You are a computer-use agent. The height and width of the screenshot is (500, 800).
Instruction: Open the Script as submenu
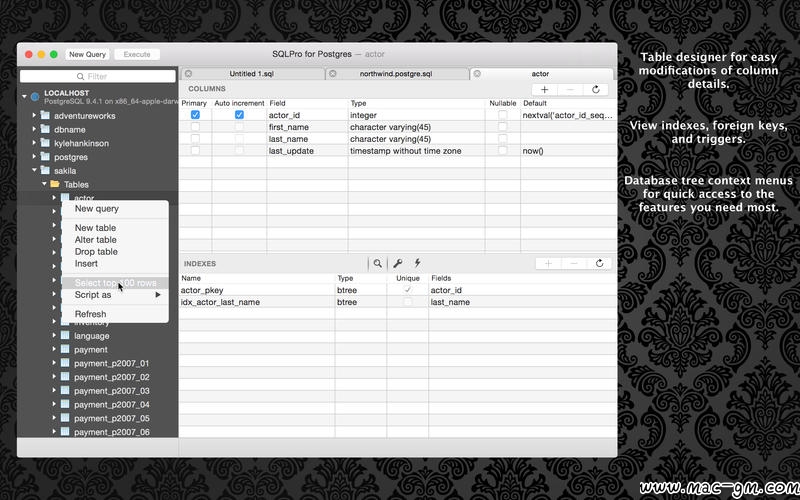click(115, 294)
